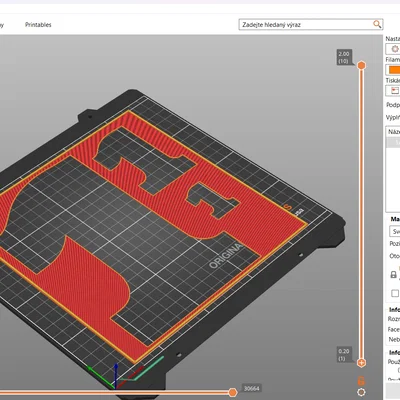Tick the checkbox in the manipulation panel
The height and width of the screenshot is (400, 400).
(395, 293)
